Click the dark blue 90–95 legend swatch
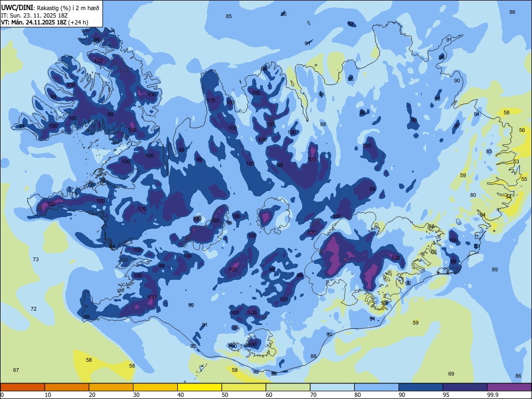This screenshot has height=399, width=532. pos(421,387)
